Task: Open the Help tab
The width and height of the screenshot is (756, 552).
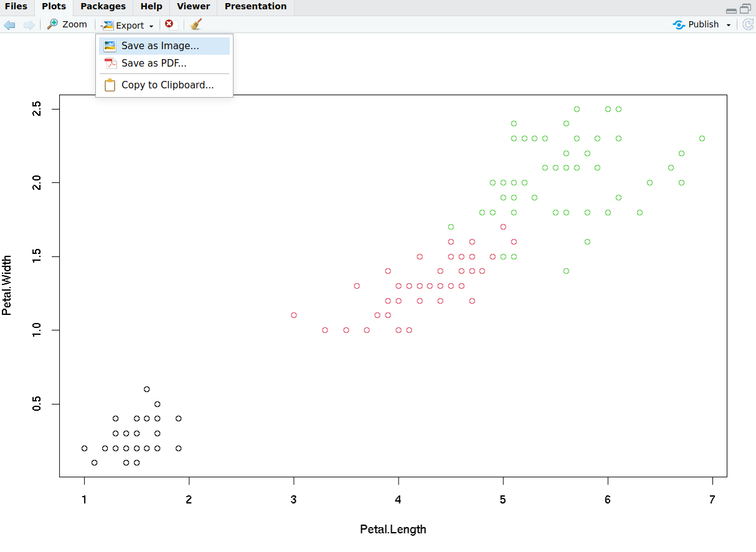Action: point(151,7)
